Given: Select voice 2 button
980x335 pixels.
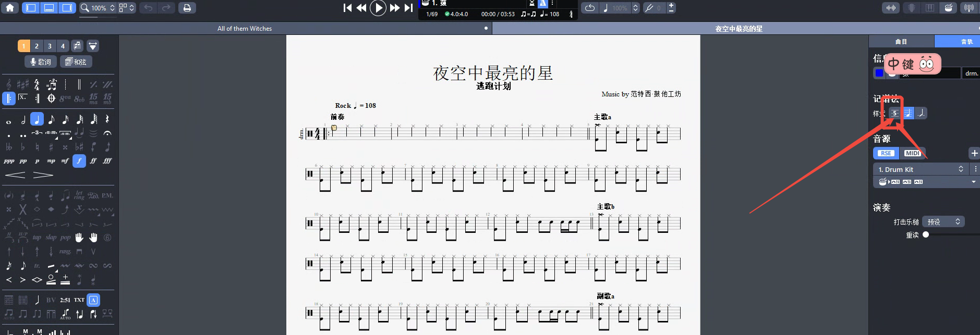Looking at the screenshot, I should pyautogui.click(x=37, y=46).
